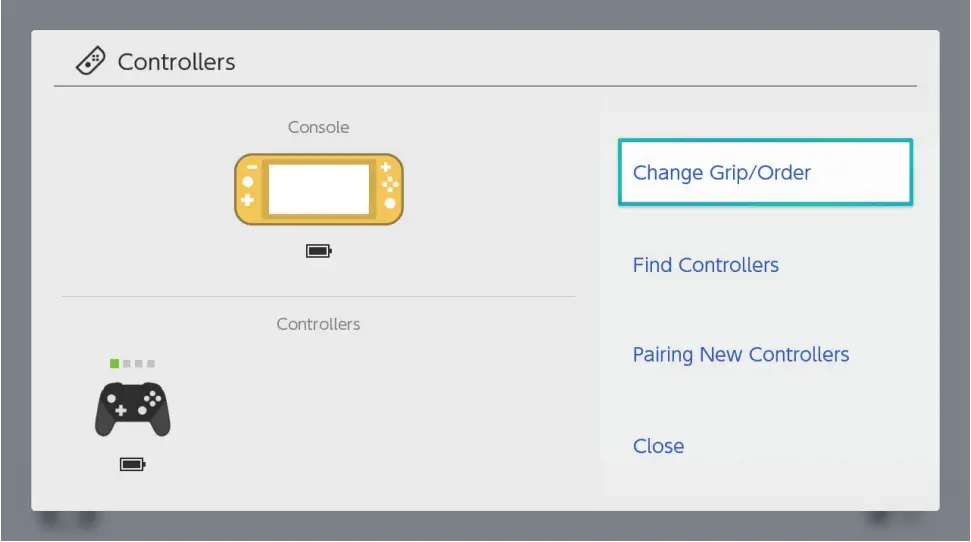Click the console battery level icon

(319, 251)
